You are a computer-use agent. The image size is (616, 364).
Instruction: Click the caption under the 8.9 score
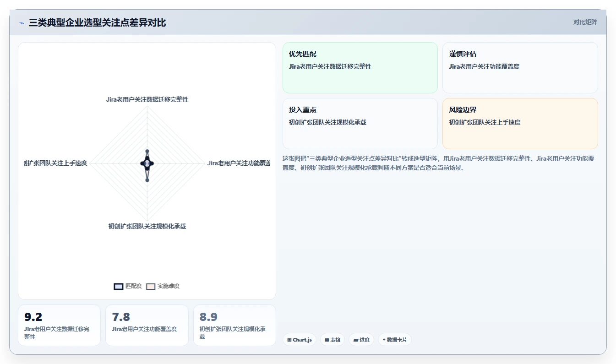pyautogui.click(x=232, y=333)
